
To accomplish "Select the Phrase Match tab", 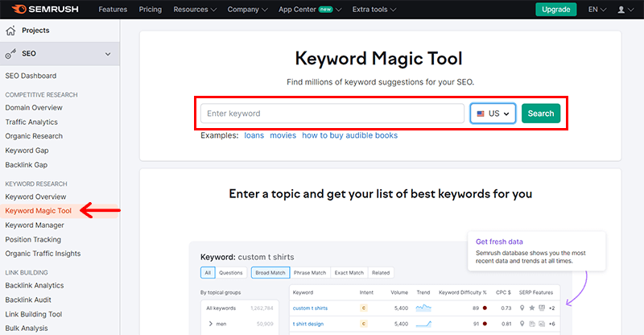I will pyautogui.click(x=310, y=272).
